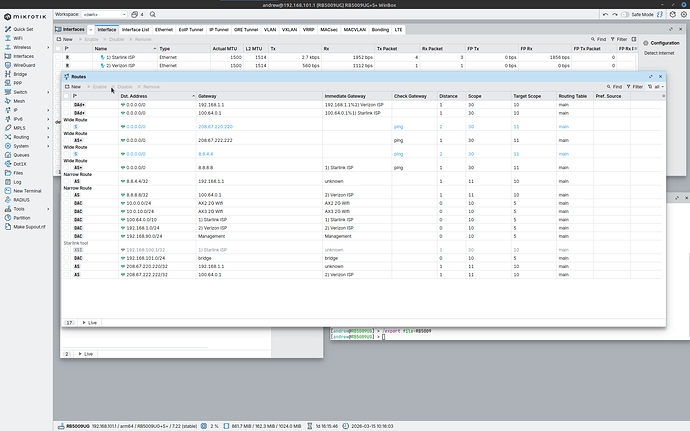The image size is (690, 431).
Task: Expand the Switch submenu
Action: 48,92
